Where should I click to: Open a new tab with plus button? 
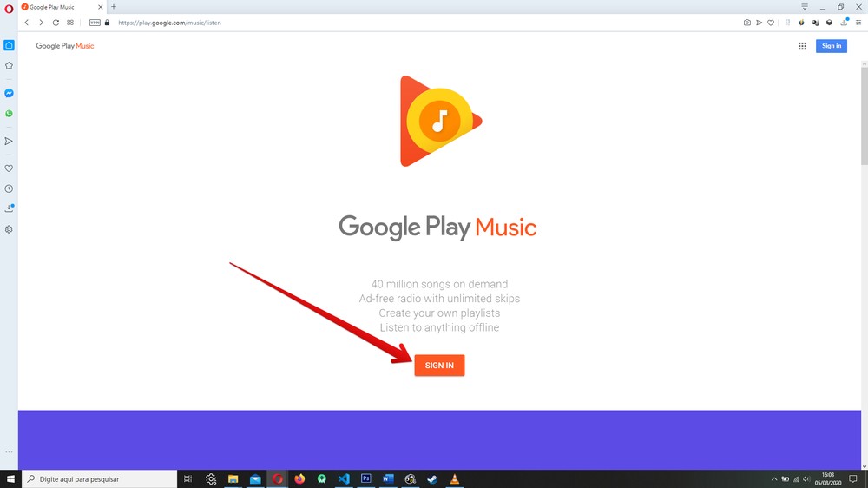coord(114,7)
